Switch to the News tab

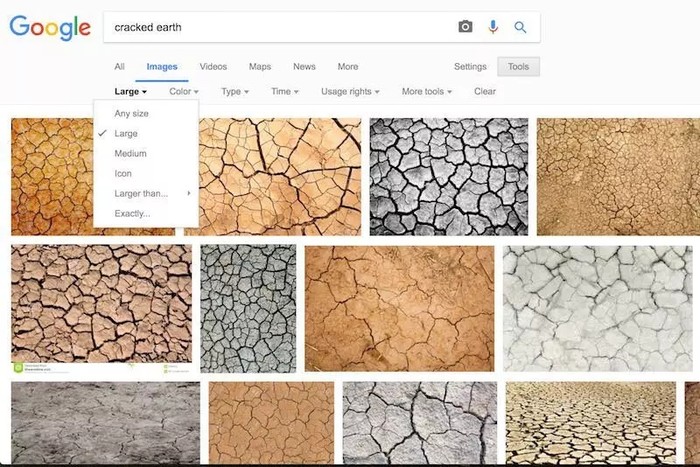point(304,67)
